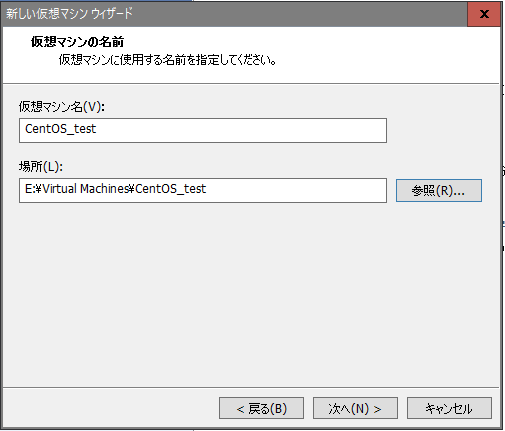Image resolution: width=505 pixels, height=431 pixels.
Task: Click the 場所(L): label
Action: (x=41, y=166)
